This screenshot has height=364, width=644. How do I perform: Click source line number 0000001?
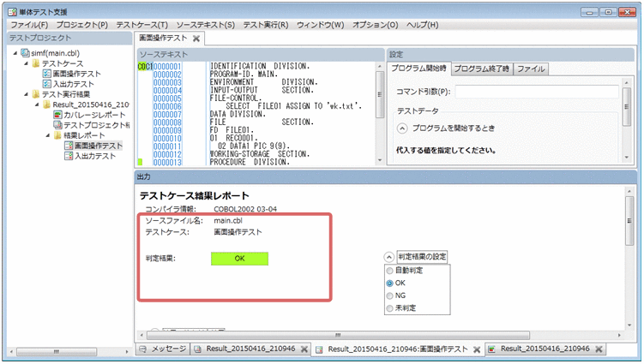[x=167, y=67]
